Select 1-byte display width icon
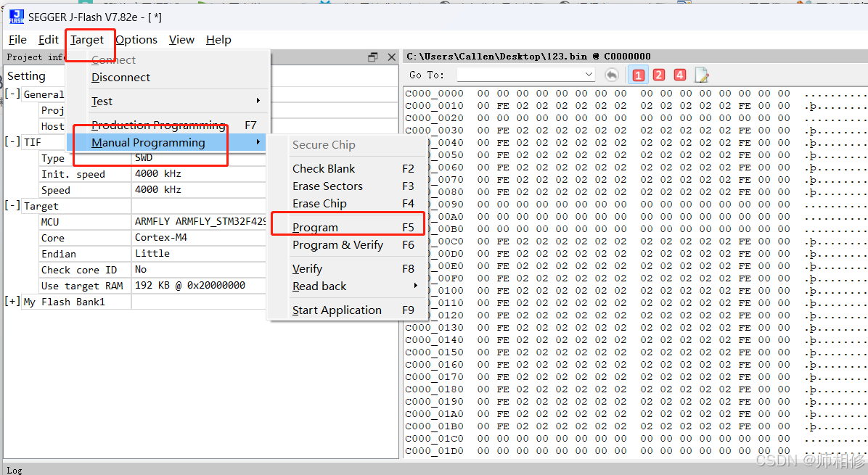 click(x=638, y=75)
